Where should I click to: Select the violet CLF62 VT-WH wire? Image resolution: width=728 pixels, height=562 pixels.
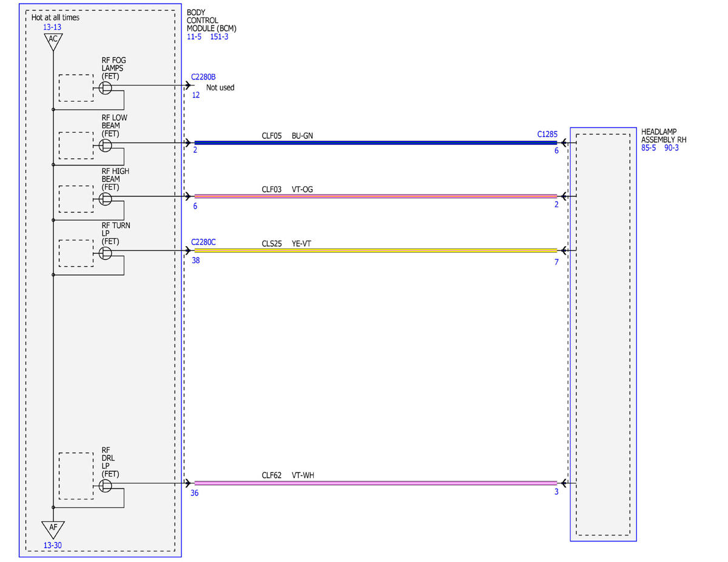[376, 483]
